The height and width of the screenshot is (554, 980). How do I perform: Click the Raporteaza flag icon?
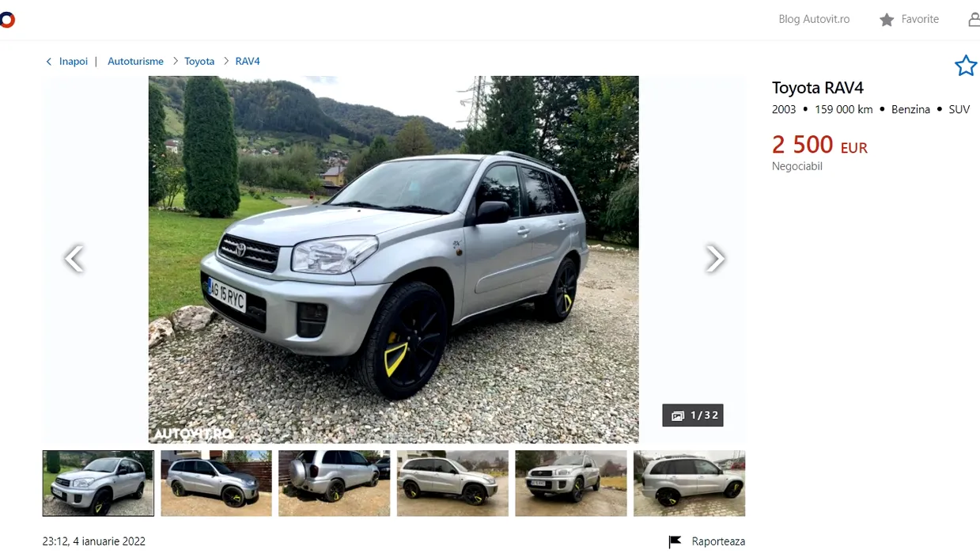pyautogui.click(x=675, y=542)
